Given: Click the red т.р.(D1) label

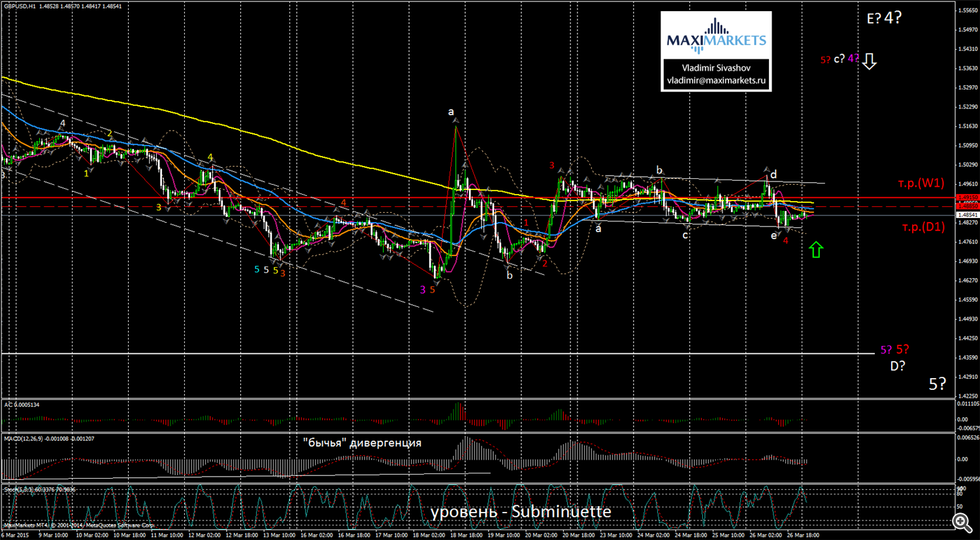Looking at the screenshot, I should point(923,227).
